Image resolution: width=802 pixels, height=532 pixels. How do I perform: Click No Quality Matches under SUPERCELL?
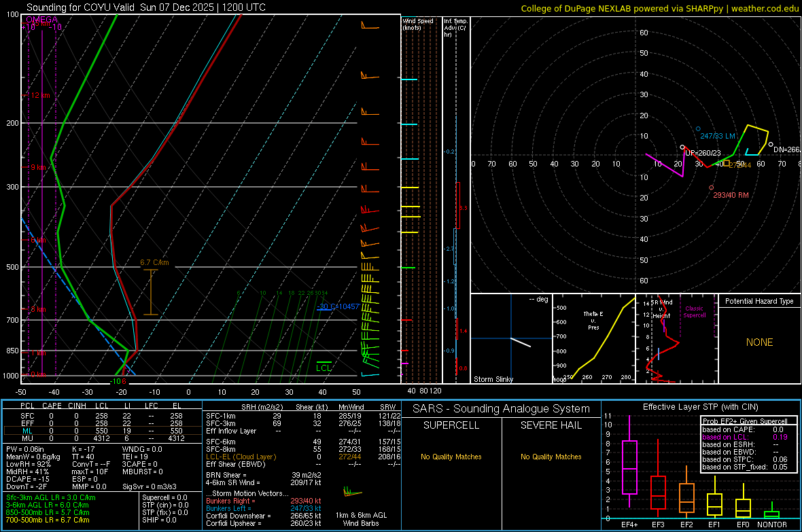pos(451,457)
